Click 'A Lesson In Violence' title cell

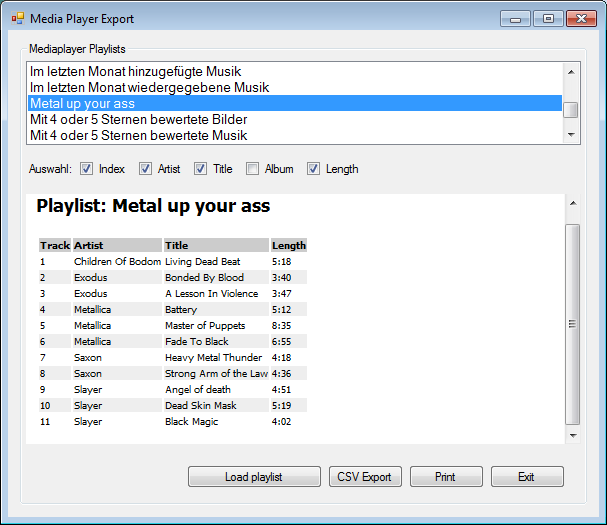pyautogui.click(x=216, y=293)
